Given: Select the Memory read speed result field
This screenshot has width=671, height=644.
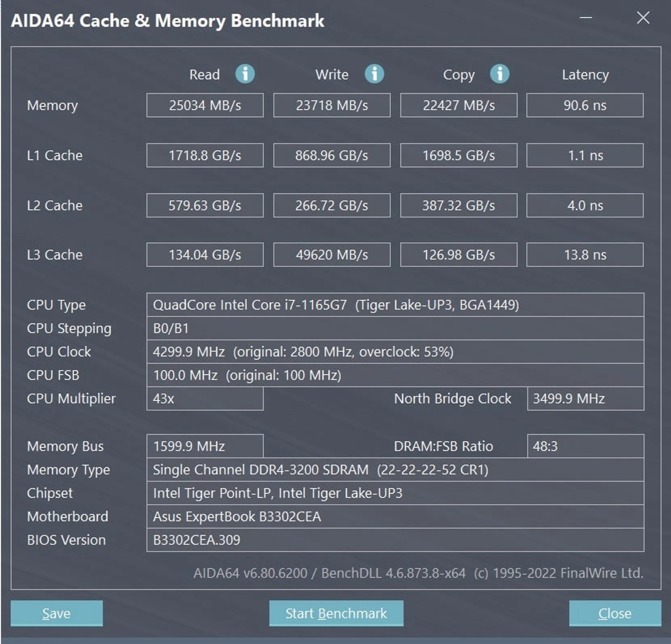Looking at the screenshot, I should [x=205, y=105].
